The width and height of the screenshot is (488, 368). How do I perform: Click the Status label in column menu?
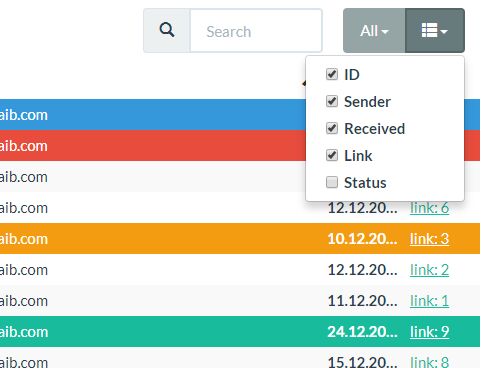pos(365,183)
